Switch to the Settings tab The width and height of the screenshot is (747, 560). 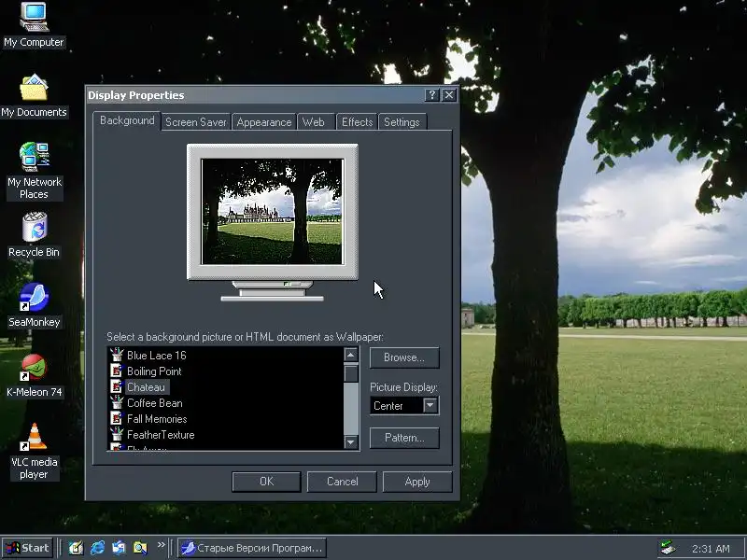click(x=402, y=122)
